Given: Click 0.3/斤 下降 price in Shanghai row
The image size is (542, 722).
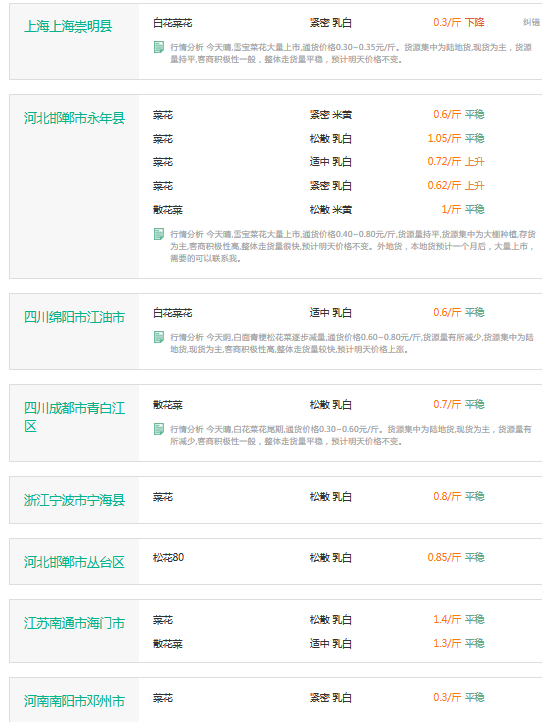Looking at the screenshot, I should pos(459,23).
